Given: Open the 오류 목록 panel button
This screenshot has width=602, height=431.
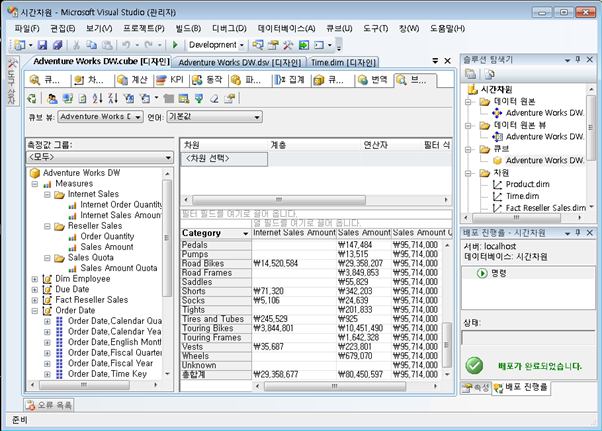Looking at the screenshot, I should pyautogui.click(x=49, y=405).
